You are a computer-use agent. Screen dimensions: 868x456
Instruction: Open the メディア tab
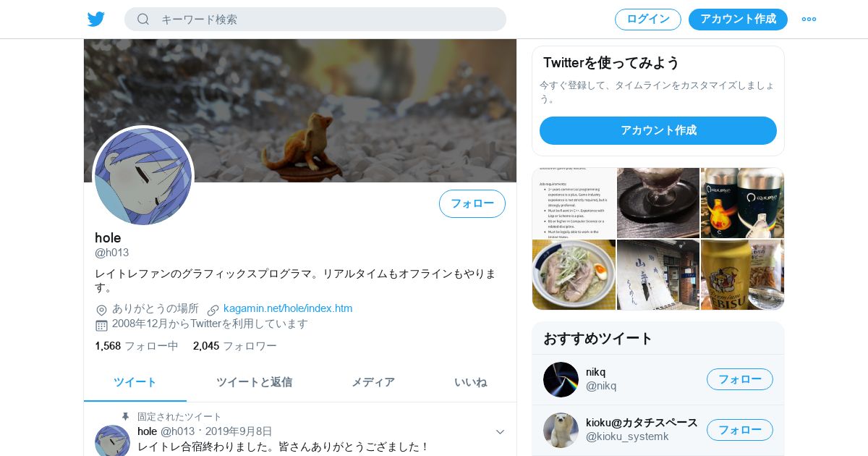point(373,382)
